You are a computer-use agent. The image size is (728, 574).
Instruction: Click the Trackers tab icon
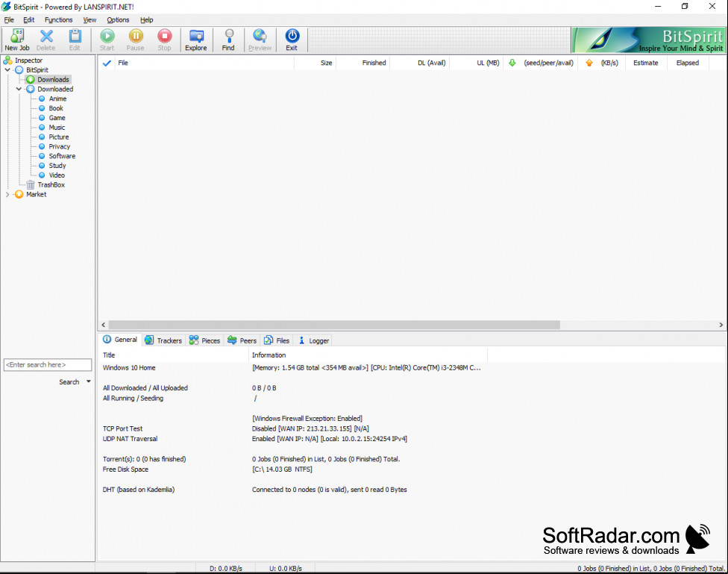point(149,340)
